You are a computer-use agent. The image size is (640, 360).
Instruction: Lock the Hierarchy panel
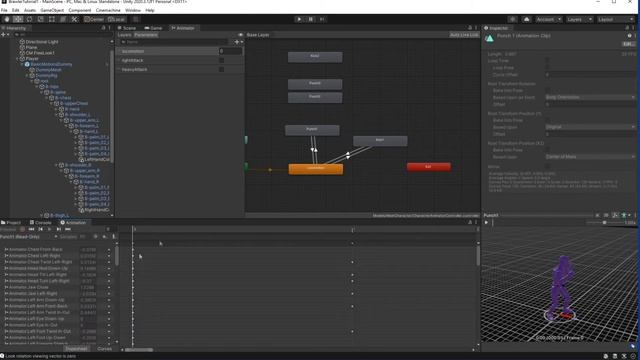(103, 28)
